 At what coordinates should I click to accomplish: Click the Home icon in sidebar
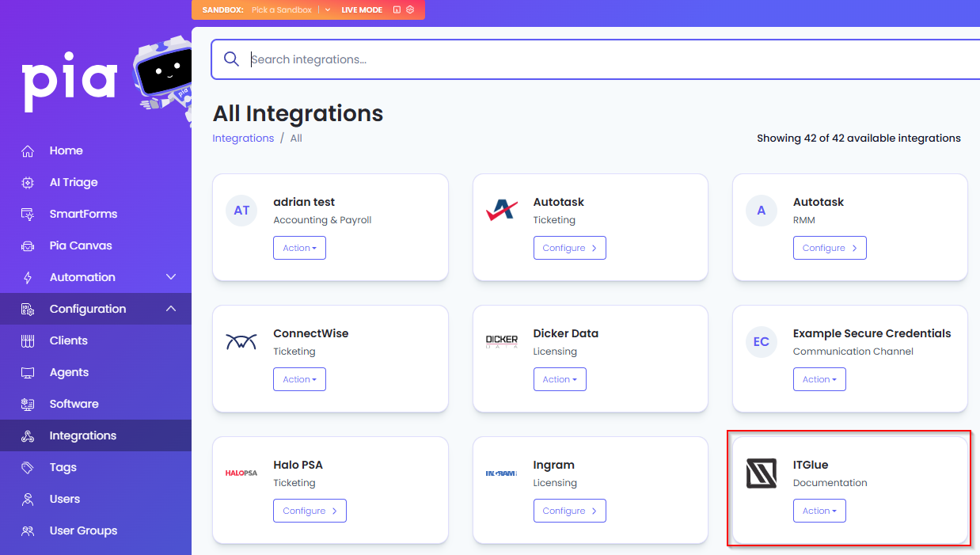pos(28,150)
